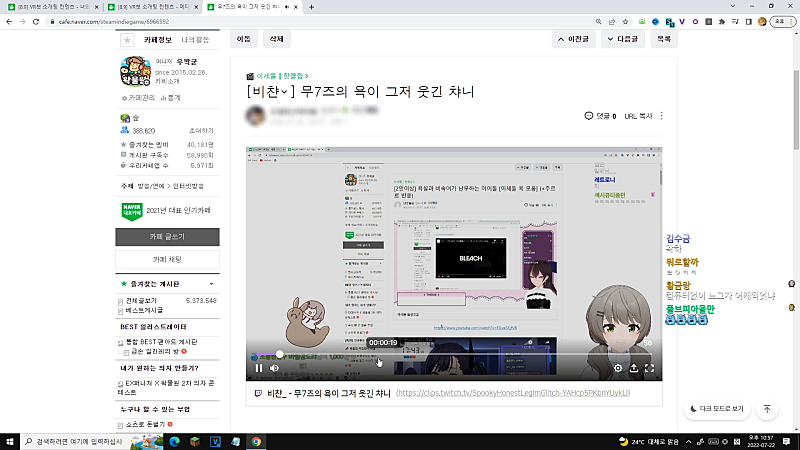The height and width of the screenshot is (450, 800).
Task: Toggle 다크 모드로 보기 dark mode
Action: [717, 409]
